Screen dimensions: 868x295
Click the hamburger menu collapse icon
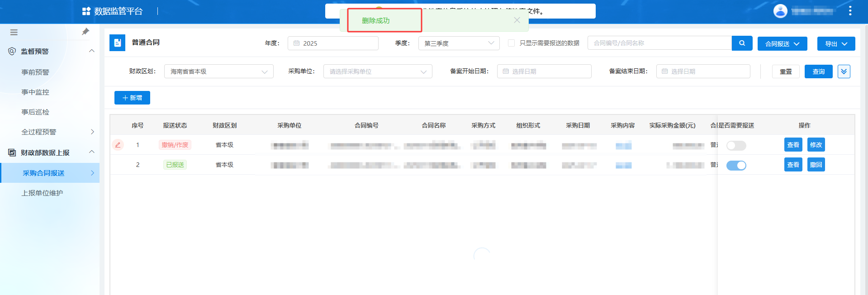point(14,32)
